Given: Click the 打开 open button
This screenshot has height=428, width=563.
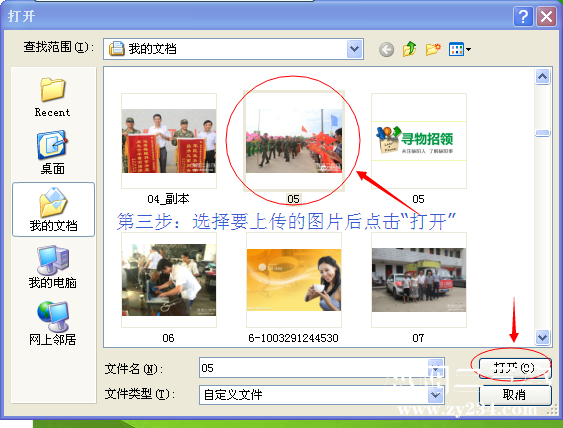Looking at the screenshot, I should tap(514, 368).
